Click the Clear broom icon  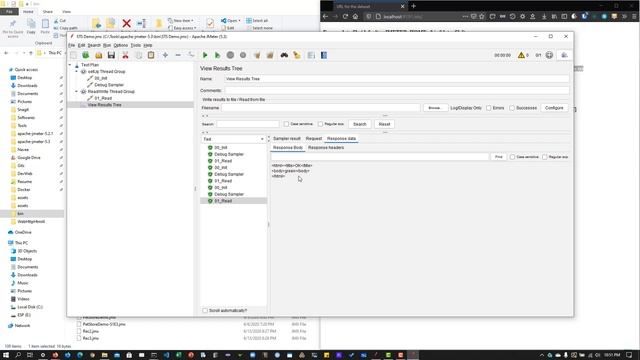(257, 55)
